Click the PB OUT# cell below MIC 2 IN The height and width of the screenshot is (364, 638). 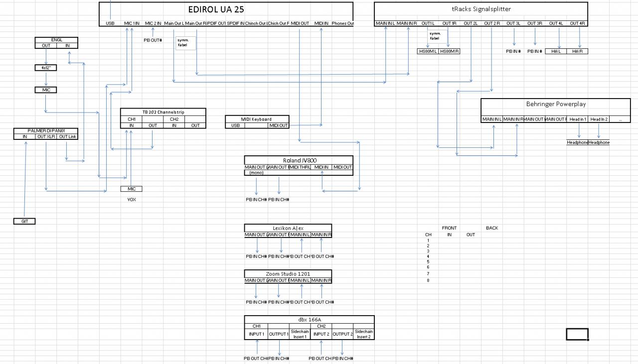point(153,40)
